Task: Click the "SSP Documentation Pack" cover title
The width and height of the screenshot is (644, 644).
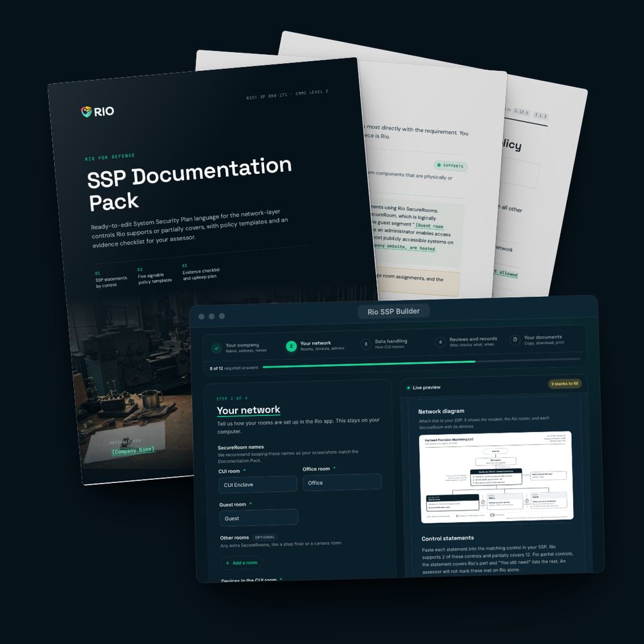Action: (x=189, y=184)
